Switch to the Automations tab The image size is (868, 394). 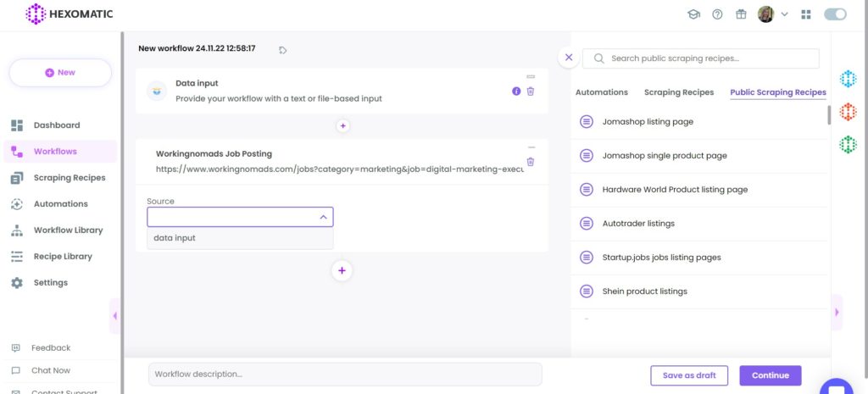[x=602, y=92]
